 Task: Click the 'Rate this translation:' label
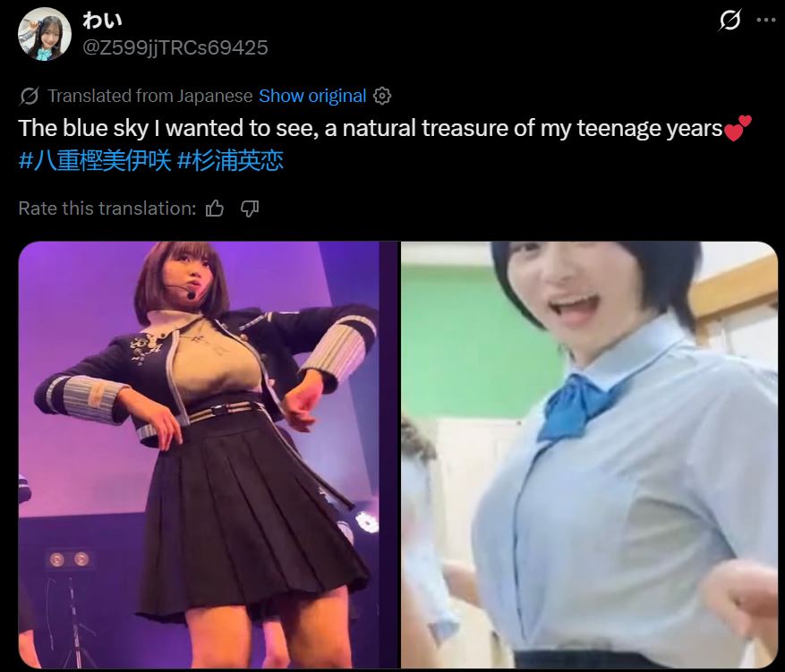coord(107,208)
